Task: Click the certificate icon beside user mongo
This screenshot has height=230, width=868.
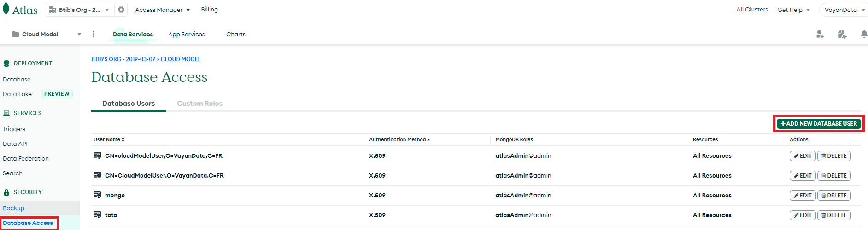Action: point(97,195)
